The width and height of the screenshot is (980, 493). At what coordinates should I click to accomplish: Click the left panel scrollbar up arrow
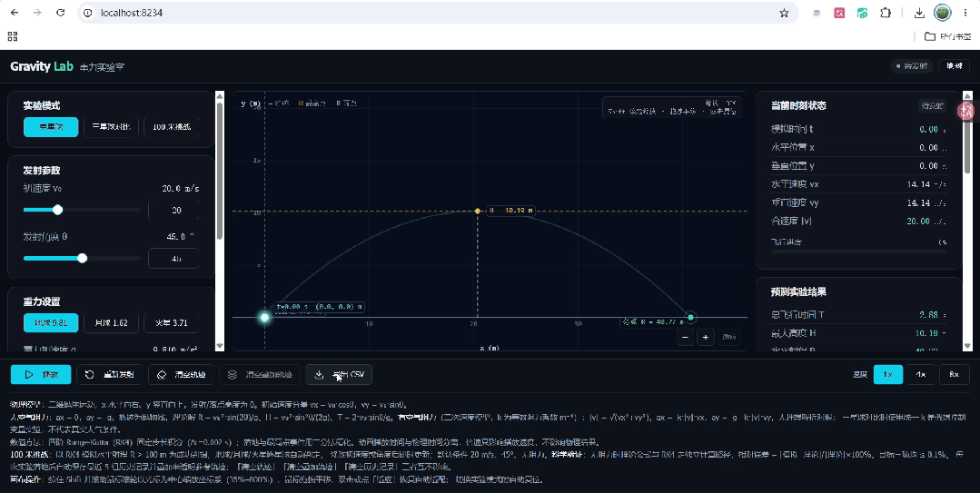click(220, 95)
